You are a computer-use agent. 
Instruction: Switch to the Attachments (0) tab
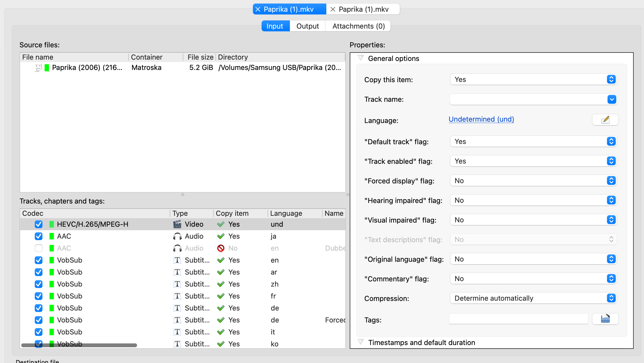(x=358, y=26)
